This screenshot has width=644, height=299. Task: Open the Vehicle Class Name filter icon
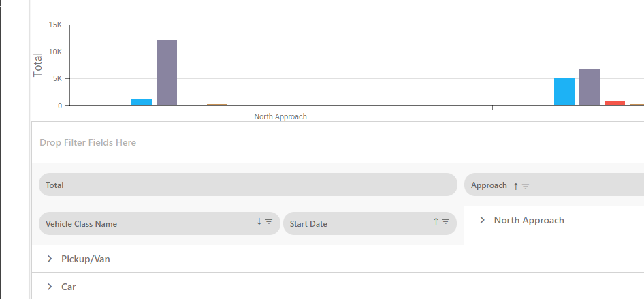[x=269, y=221]
